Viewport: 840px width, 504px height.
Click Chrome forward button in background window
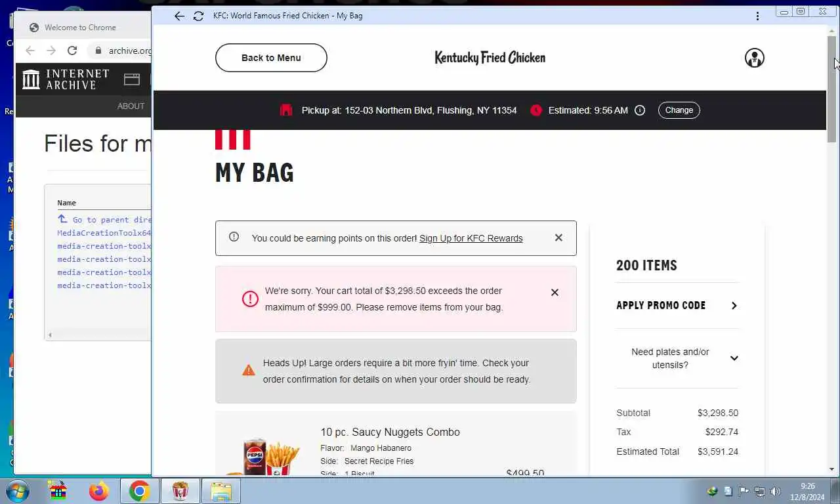pos(51,51)
